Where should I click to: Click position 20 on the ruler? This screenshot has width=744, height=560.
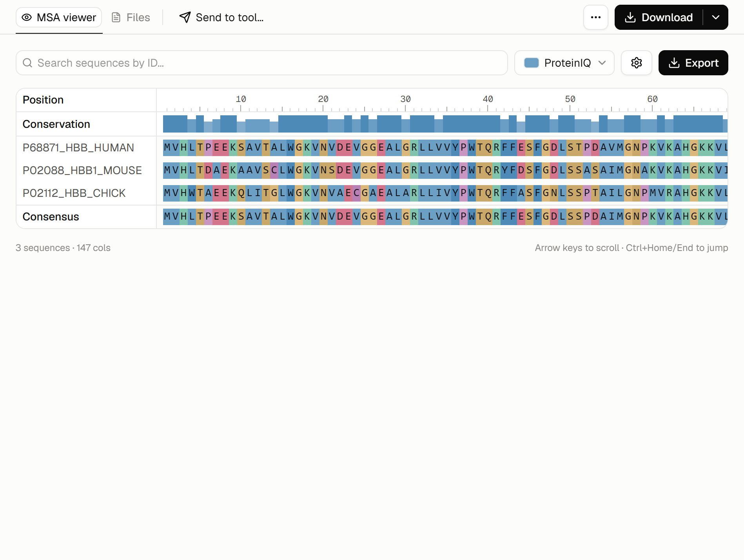point(323,99)
